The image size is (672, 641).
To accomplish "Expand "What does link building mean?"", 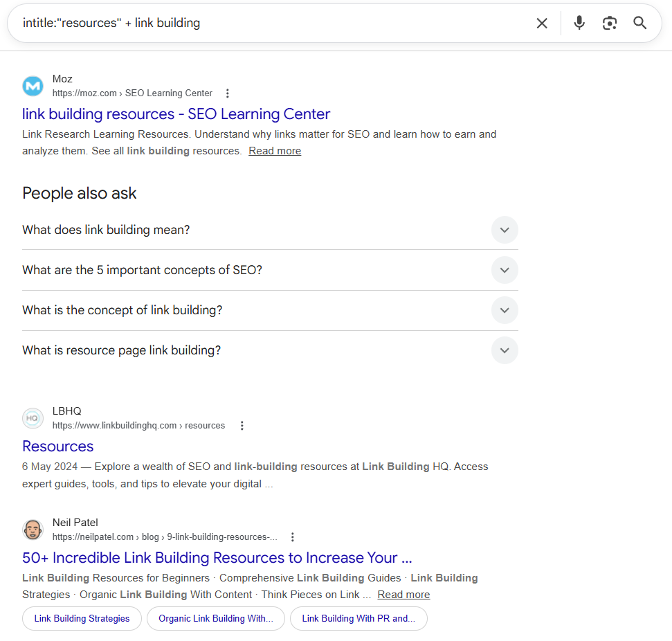I will (505, 230).
